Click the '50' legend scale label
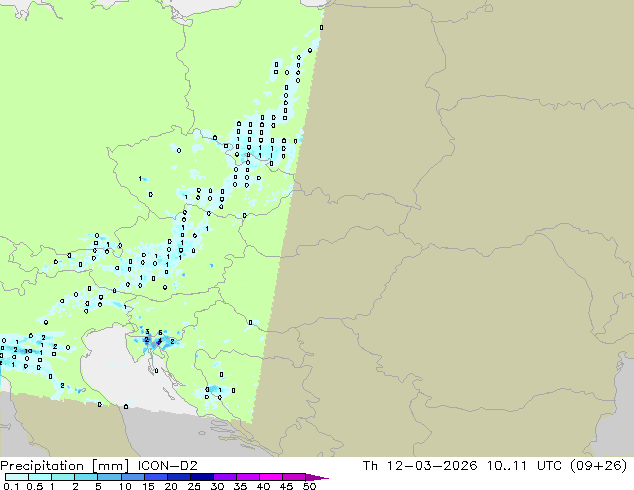Screen dimensions: 634x490 point(310,486)
